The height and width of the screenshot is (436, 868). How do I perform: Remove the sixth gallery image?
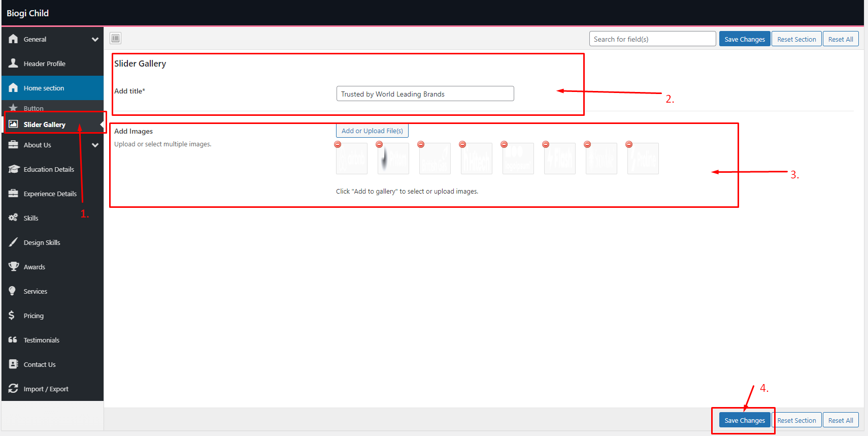coord(546,144)
